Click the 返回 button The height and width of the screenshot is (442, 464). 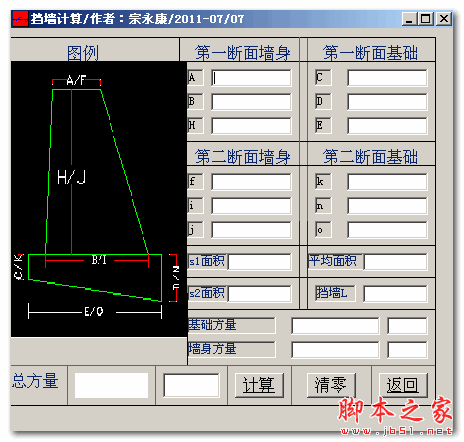pos(403,385)
